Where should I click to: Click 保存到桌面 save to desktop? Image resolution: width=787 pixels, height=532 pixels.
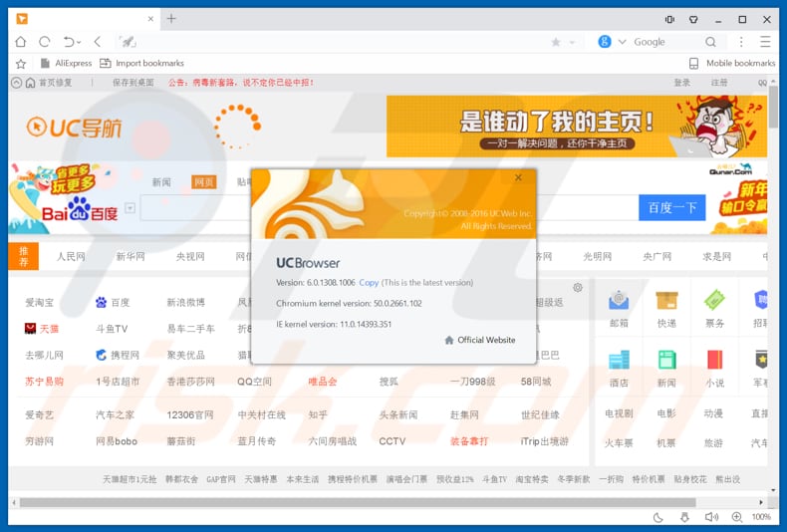tap(133, 83)
